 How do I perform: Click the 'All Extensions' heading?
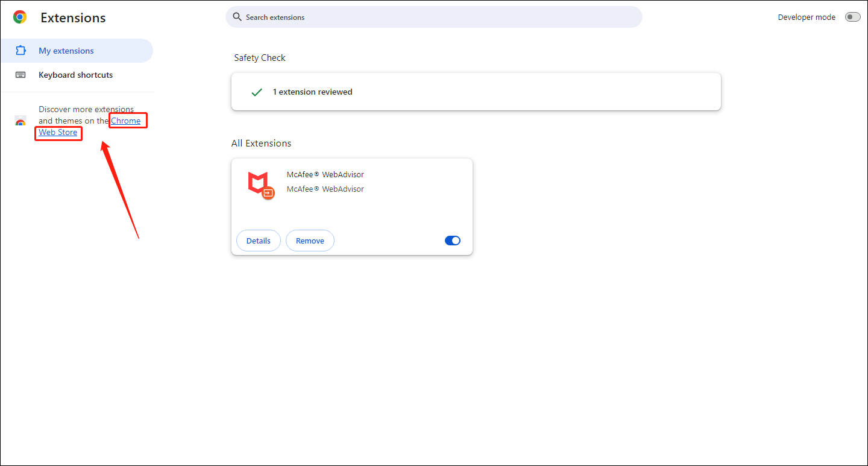pyautogui.click(x=261, y=143)
